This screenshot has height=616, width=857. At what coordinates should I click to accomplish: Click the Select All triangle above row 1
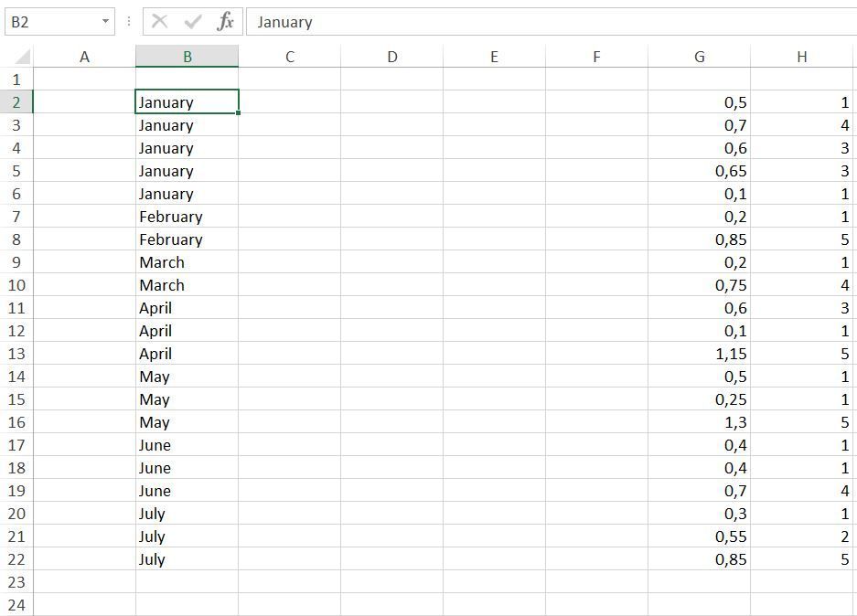[x=18, y=56]
